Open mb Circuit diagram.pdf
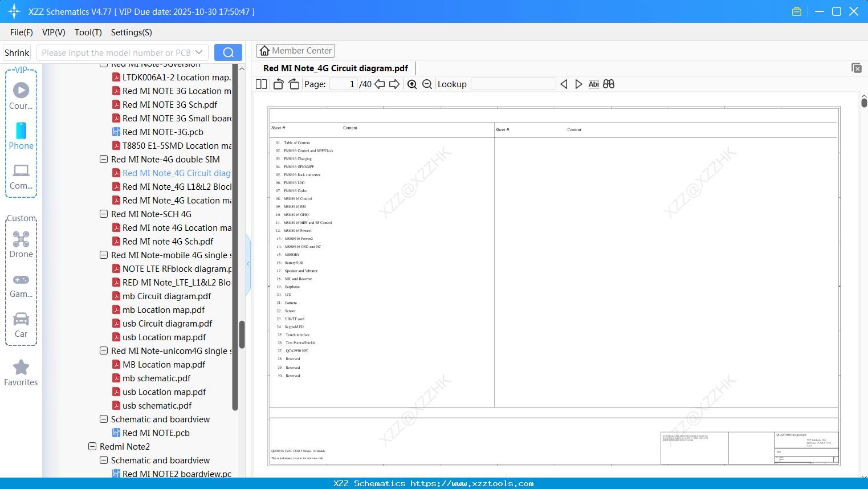 [x=162, y=296]
